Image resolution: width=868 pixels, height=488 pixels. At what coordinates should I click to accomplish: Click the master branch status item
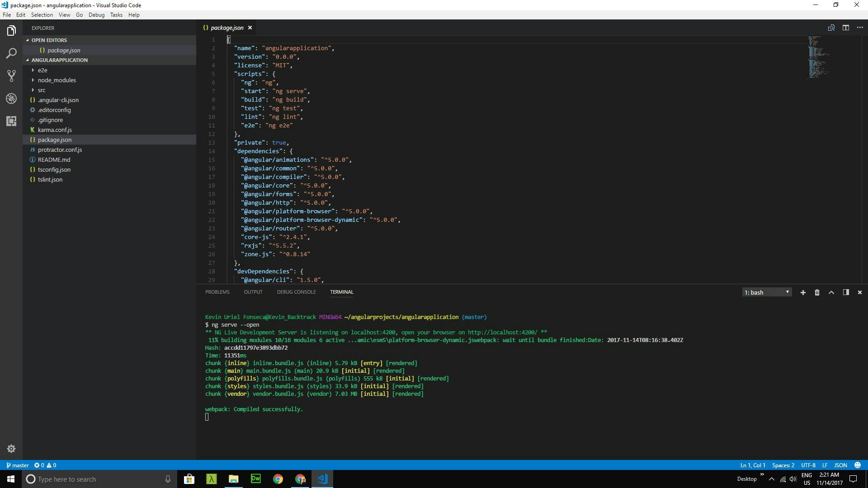click(18, 465)
